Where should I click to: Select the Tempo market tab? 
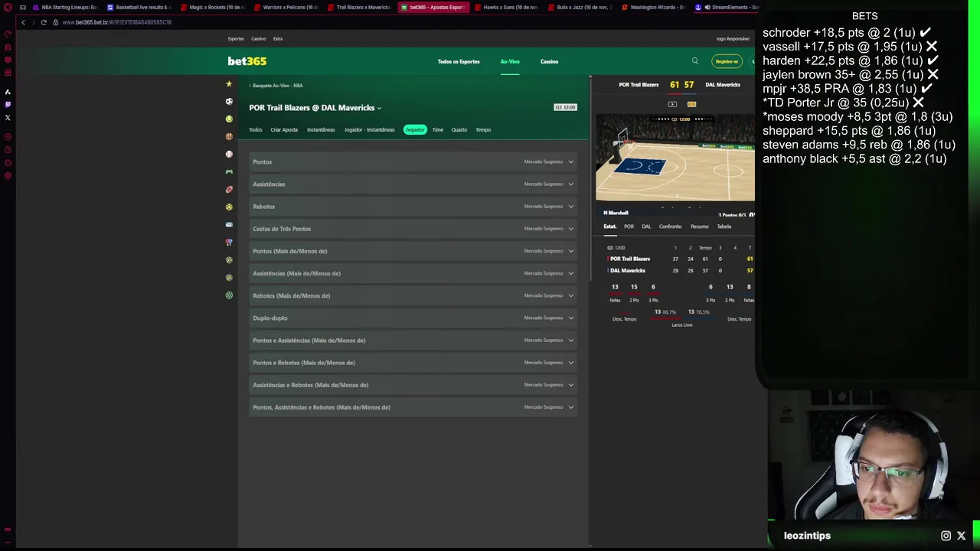pyautogui.click(x=483, y=129)
